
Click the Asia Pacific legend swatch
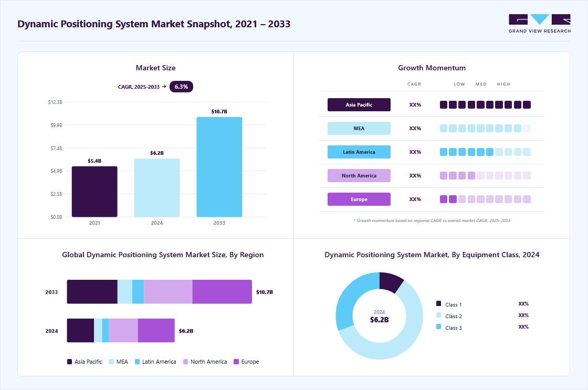point(69,362)
